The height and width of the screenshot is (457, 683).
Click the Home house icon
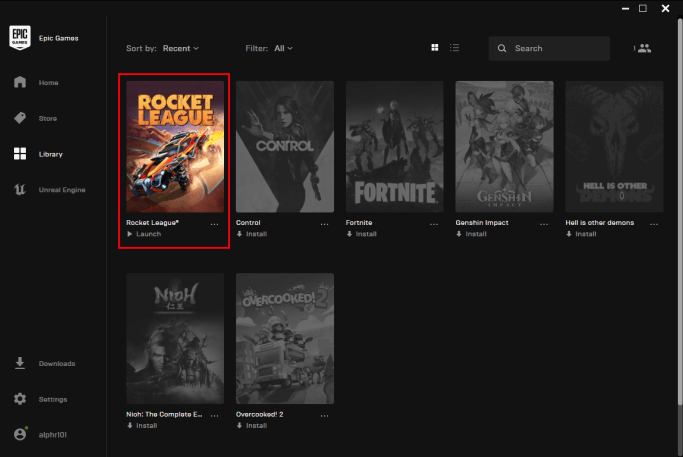click(20, 82)
